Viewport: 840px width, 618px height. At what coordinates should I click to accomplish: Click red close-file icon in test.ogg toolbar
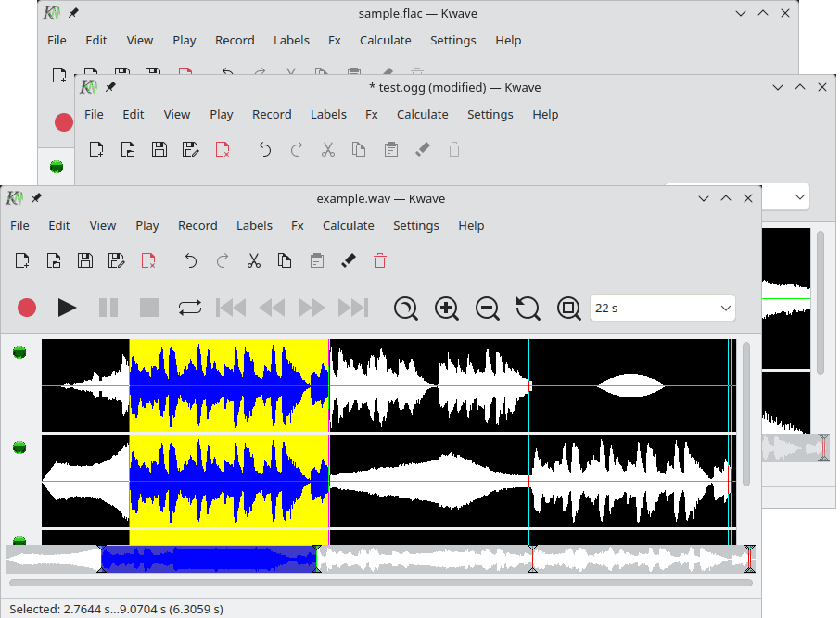coord(223,149)
